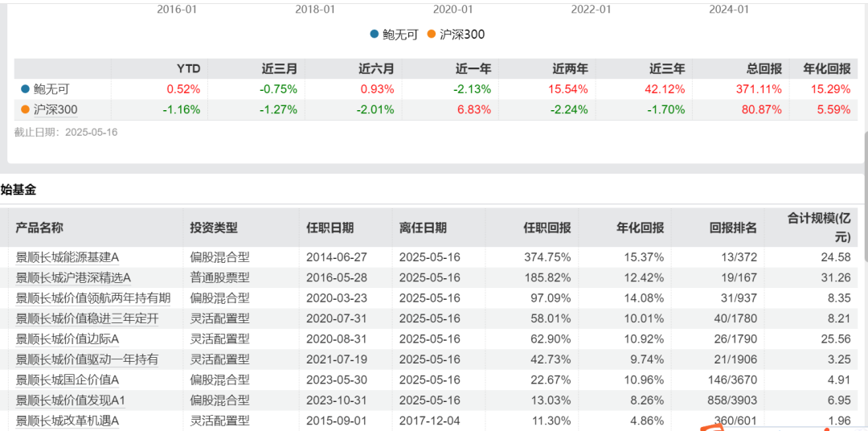Image resolution: width=868 pixels, height=431 pixels.
Task: Open fund 景顺长城改革机遇A
Action: [68, 421]
